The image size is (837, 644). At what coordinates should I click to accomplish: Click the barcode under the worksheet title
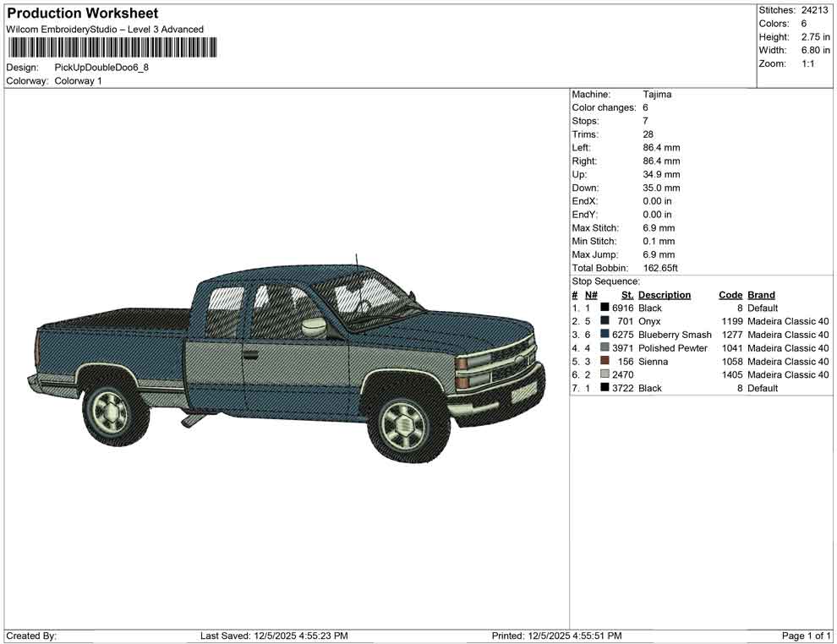coord(111,47)
